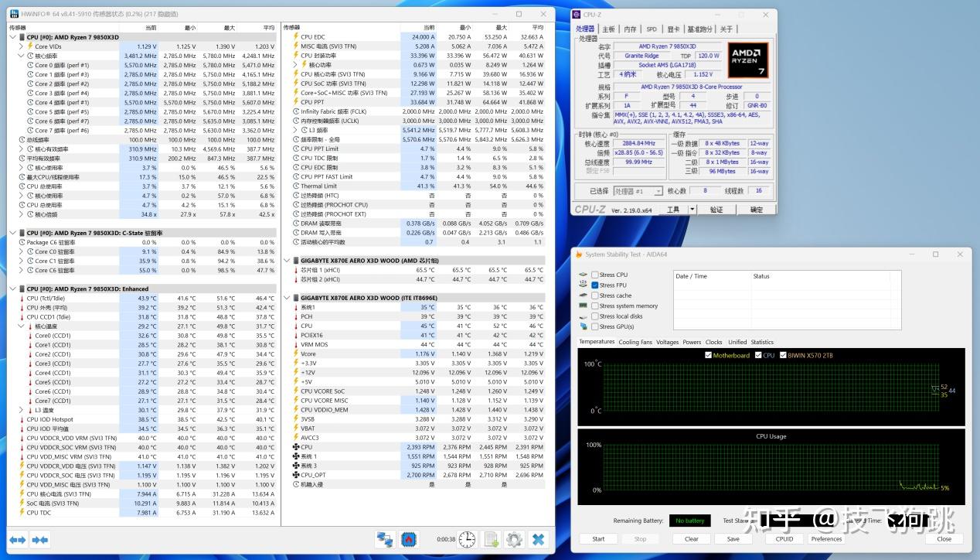Toggle BIWIN X570 2TB graph checkbox
Image resolution: width=980 pixels, height=560 pixels.
(x=784, y=356)
